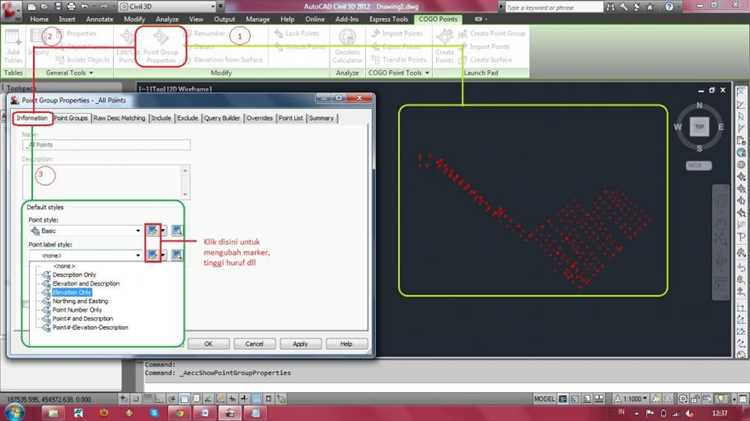Open the Include tab
The width and height of the screenshot is (750, 421).
coord(161,118)
